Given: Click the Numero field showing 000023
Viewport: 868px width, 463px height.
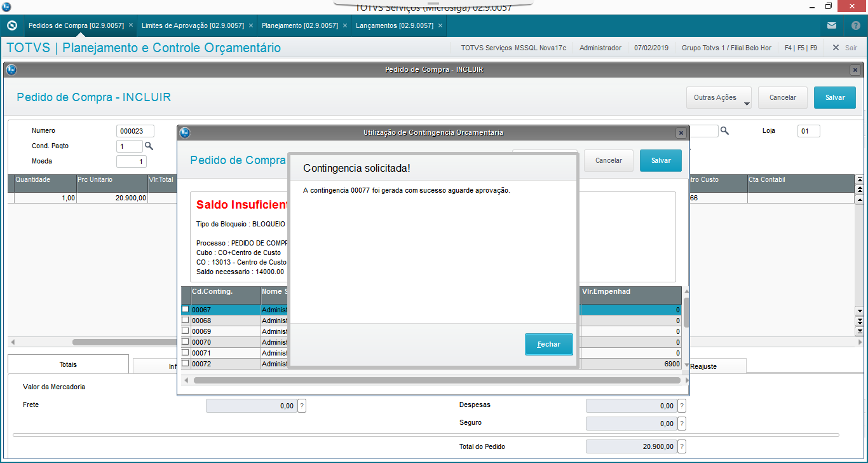Looking at the screenshot, I should pos(135,131).
